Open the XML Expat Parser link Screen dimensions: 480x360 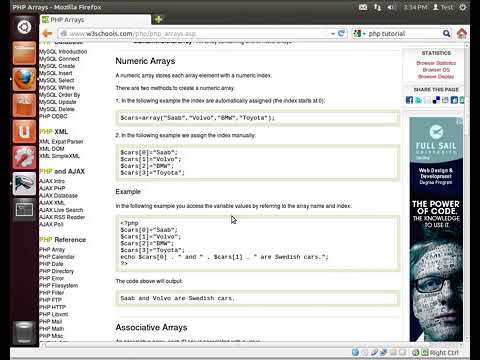point(61,142)
